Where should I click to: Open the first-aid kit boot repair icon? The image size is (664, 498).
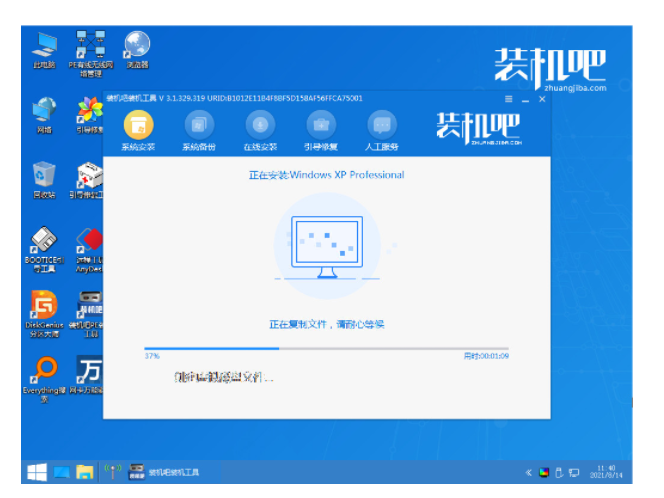(87, 180)
